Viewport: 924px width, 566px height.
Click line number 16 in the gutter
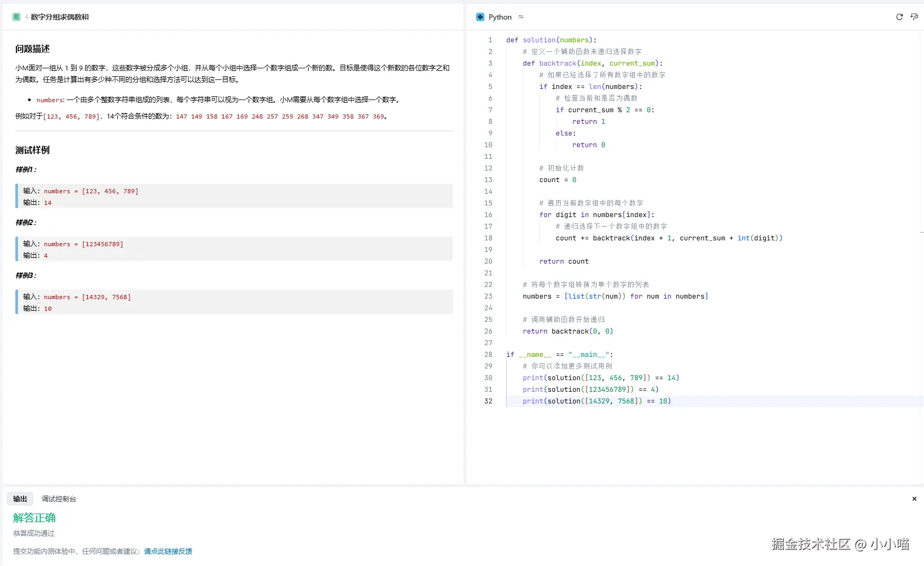pos(488,215)
